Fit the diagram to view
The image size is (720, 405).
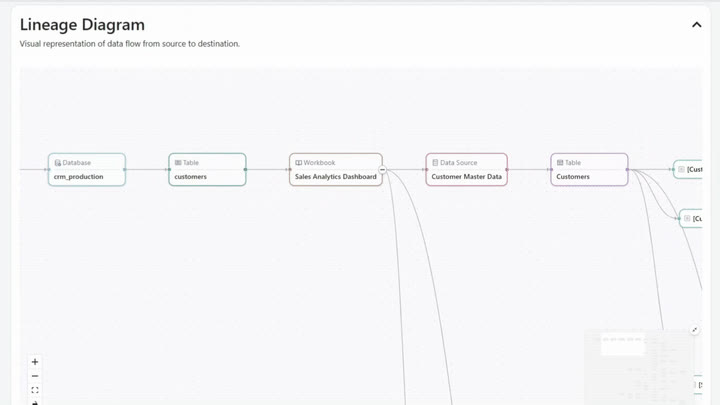pos(35,390)
